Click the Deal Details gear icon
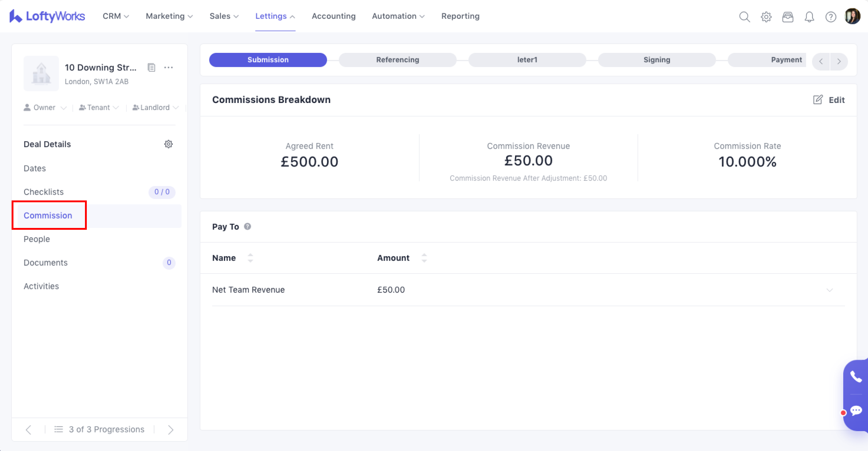 point(168,144)
